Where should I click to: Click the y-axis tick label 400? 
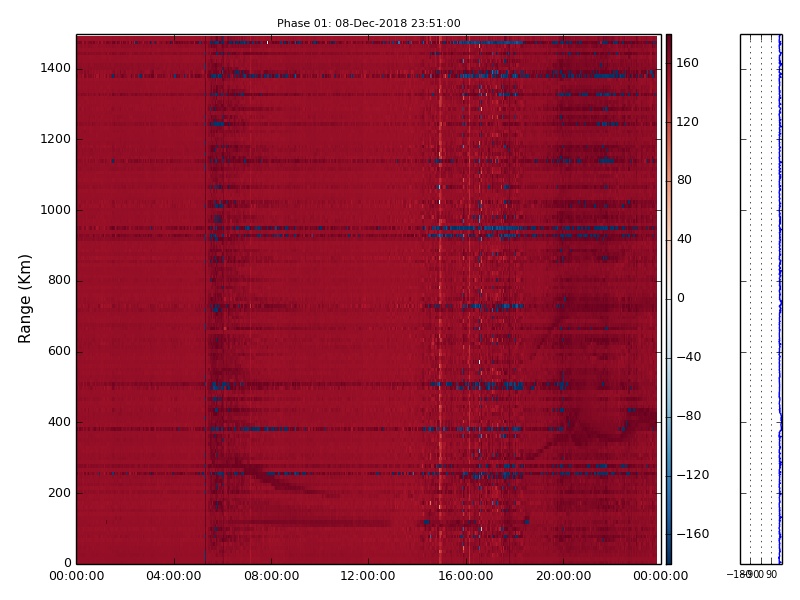tap(59, 422)
